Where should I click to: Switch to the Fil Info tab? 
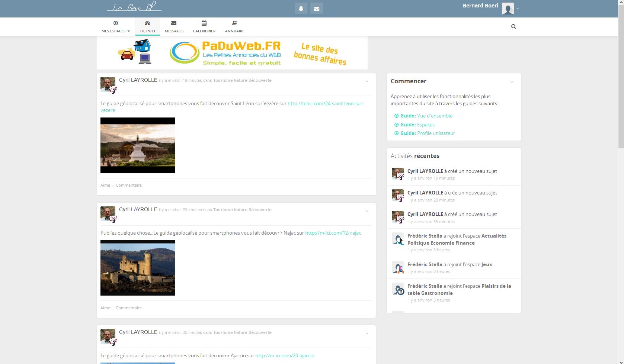point(148,27)
